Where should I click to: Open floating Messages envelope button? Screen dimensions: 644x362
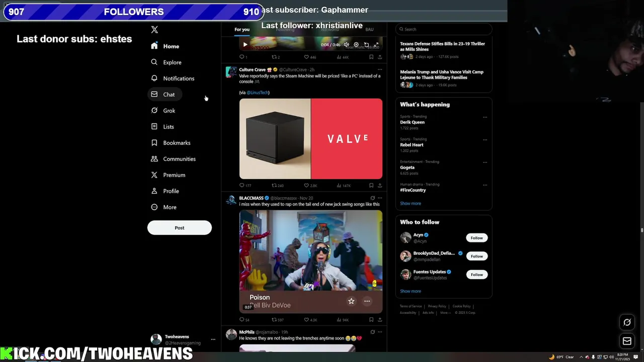pyautogui.click(x=627, y=341)
